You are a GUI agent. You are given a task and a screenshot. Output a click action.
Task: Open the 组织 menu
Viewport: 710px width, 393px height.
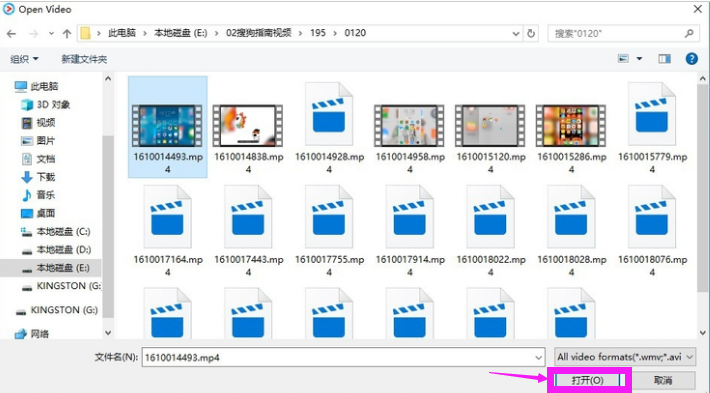click(x=24, y=59)
